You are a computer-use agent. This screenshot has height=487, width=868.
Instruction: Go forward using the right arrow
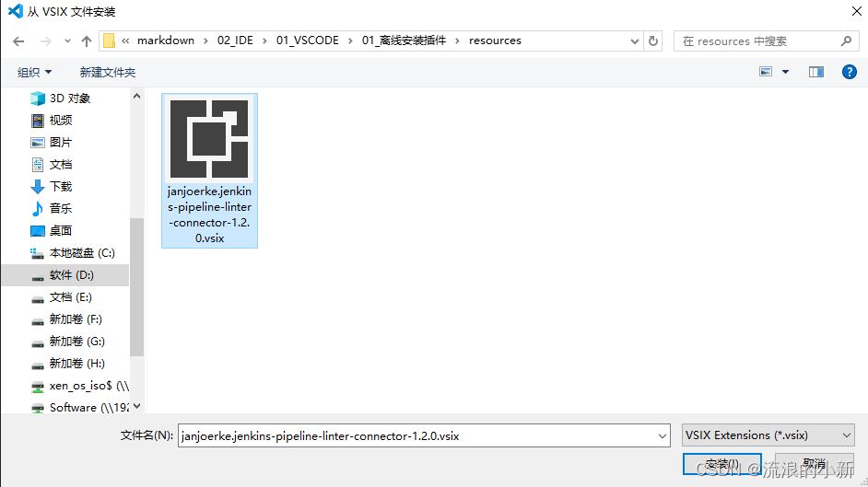click(45, 41)
